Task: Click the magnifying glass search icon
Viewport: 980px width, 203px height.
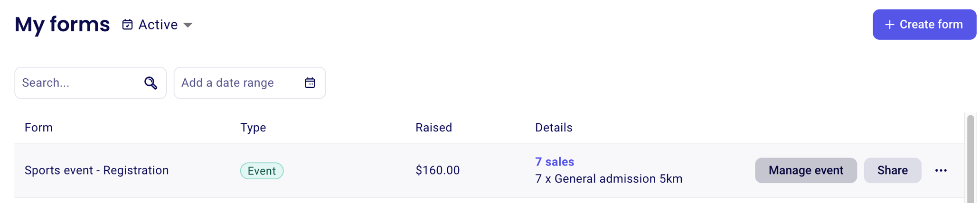Action: point(151,83)
